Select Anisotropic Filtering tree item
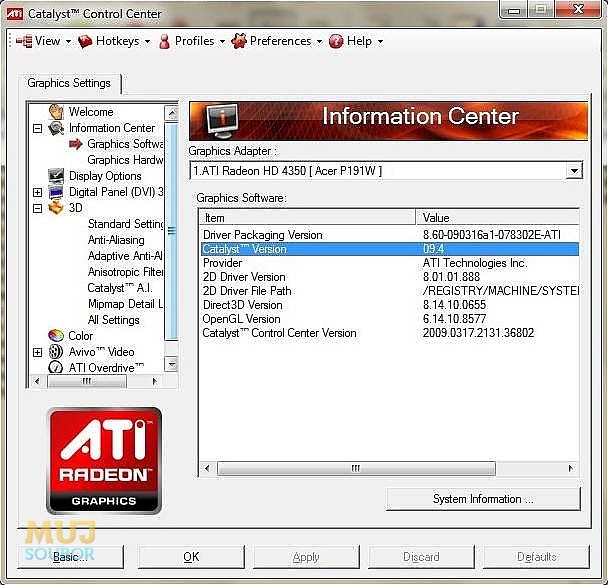Viewport: 608px width, 585px height. pyautogui.click(x=126, y=272)
